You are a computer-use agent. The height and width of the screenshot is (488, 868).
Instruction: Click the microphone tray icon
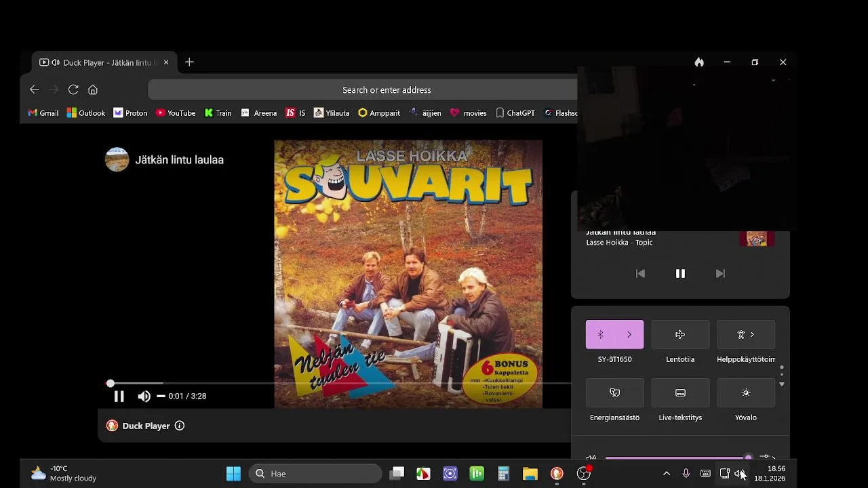[686, 474]
